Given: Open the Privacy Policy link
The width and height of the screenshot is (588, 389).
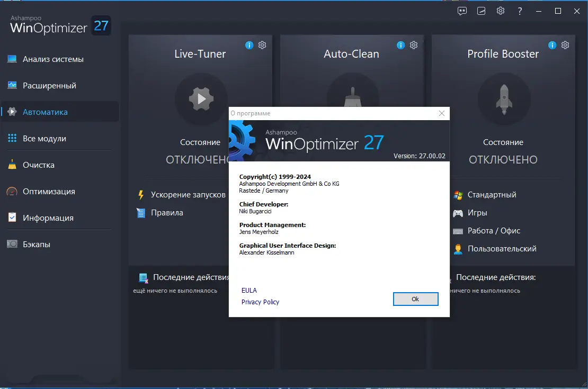Looking at the screenshot, I should point(260,302).
